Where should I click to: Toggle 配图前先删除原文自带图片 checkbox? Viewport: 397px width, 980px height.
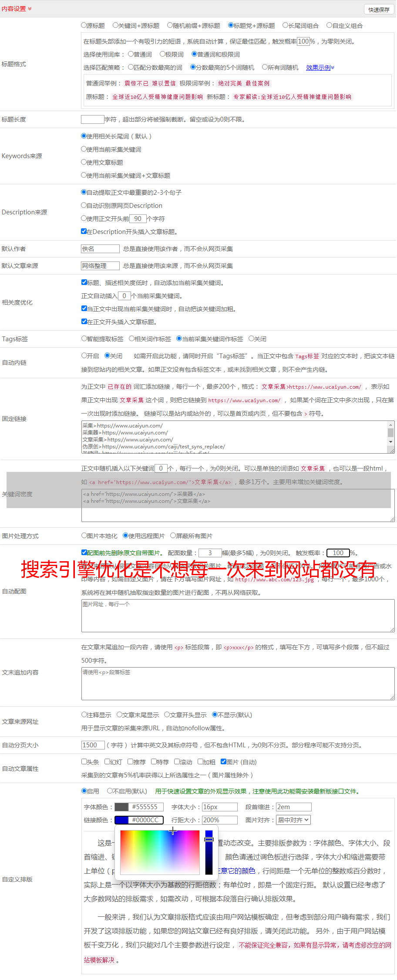84,553
